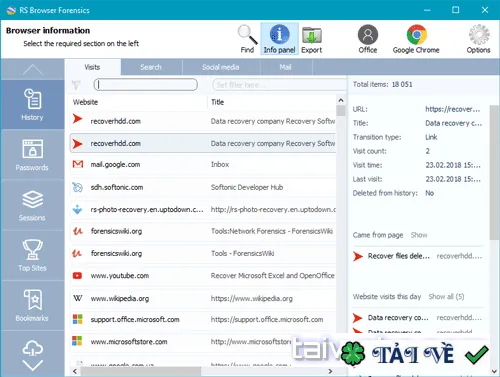
Task: Select the Office user profile
Action: (368, 39)
